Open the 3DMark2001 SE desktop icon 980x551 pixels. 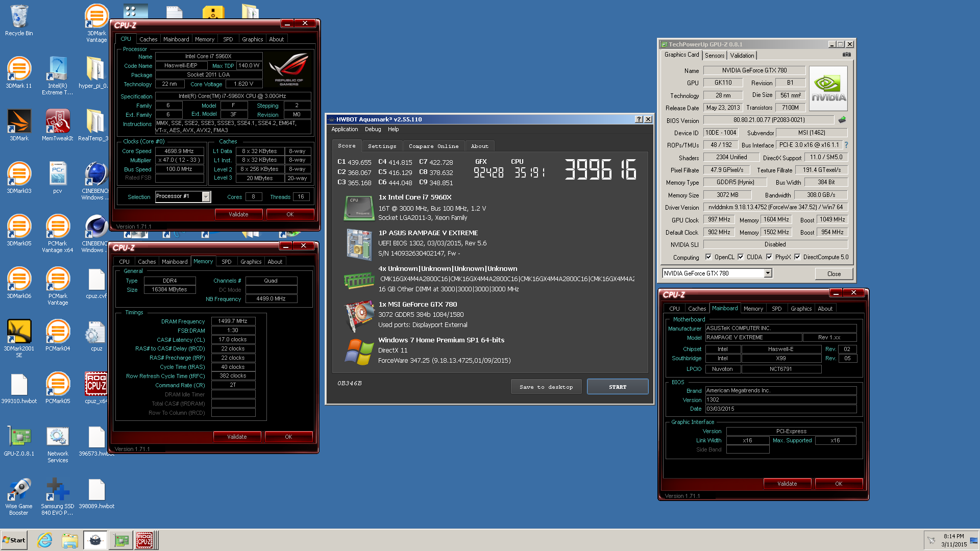19,338
